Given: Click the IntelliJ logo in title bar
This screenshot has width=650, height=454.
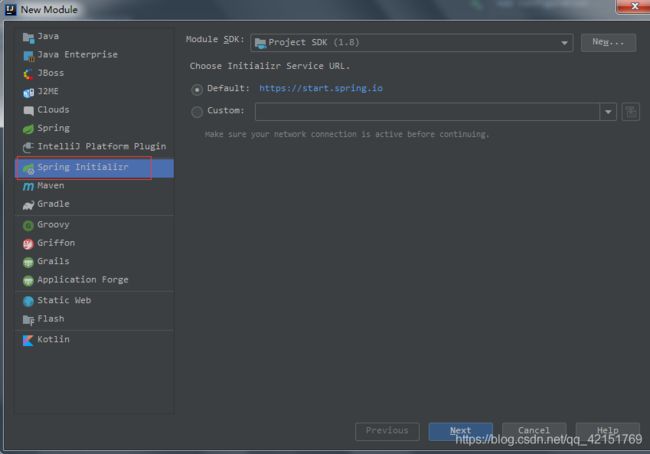Looking at the screenshot, I should (x=10, y=9).
